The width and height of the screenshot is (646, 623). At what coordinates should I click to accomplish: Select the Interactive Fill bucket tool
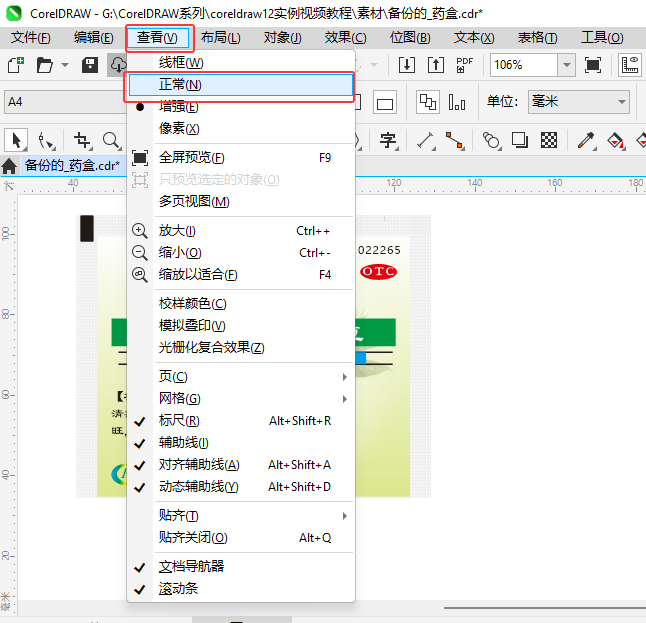click(616, 141)
